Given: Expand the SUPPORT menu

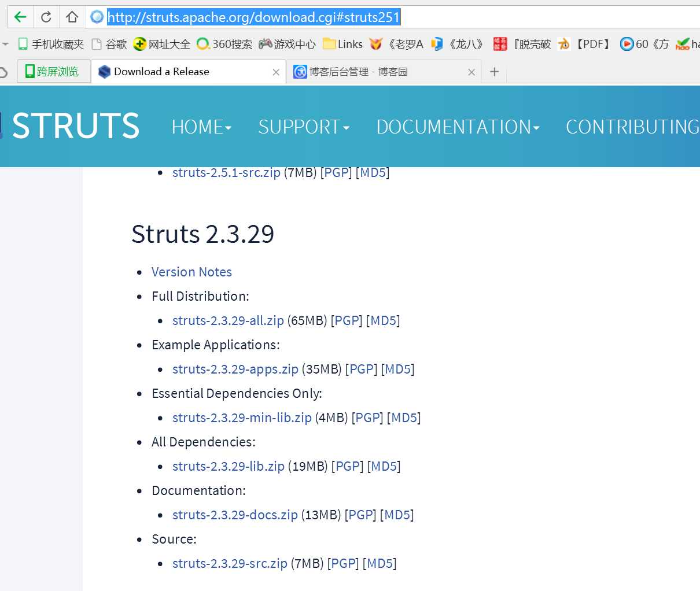Looking at the screenshot, I should tap(304, 127).
